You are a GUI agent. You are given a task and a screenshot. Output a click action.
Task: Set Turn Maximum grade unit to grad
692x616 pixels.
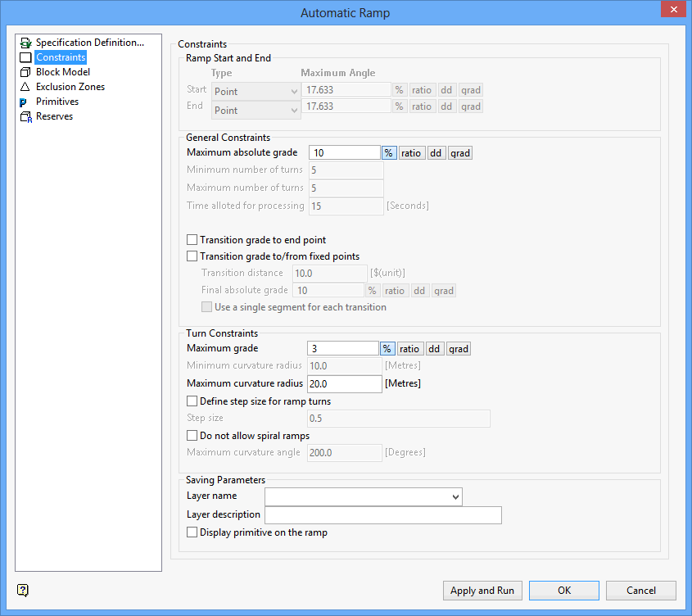(459, 348)
